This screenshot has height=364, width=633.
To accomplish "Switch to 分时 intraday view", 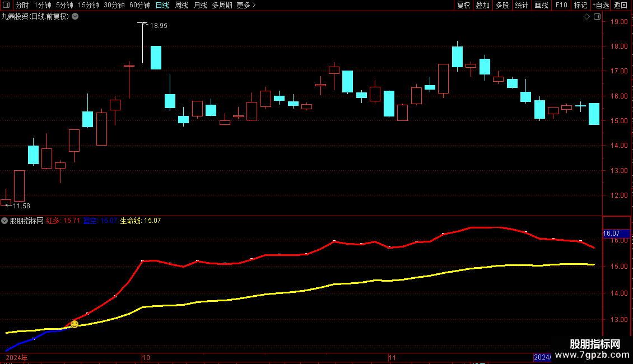I will pos(22,5).
